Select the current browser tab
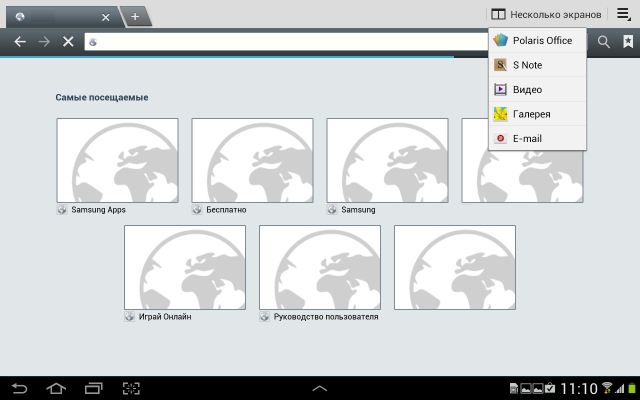Viewport: 640px width, 400px height. 61,17
